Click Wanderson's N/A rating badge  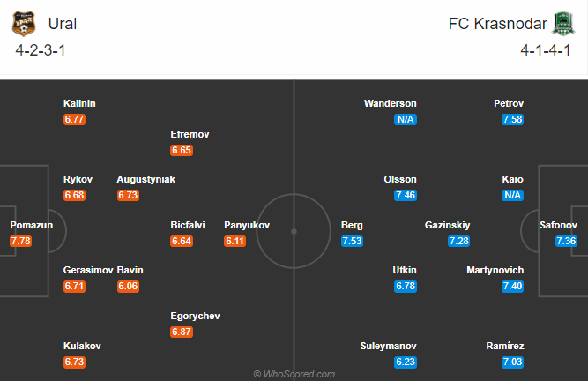point(406,119)
